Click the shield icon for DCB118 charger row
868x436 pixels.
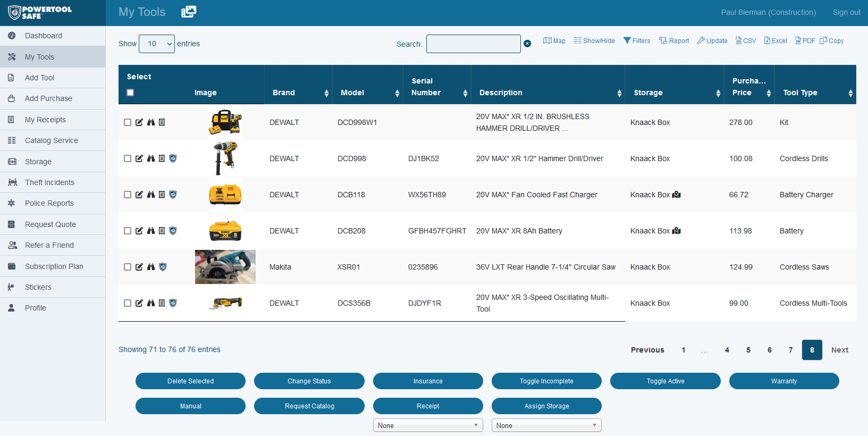173,195
